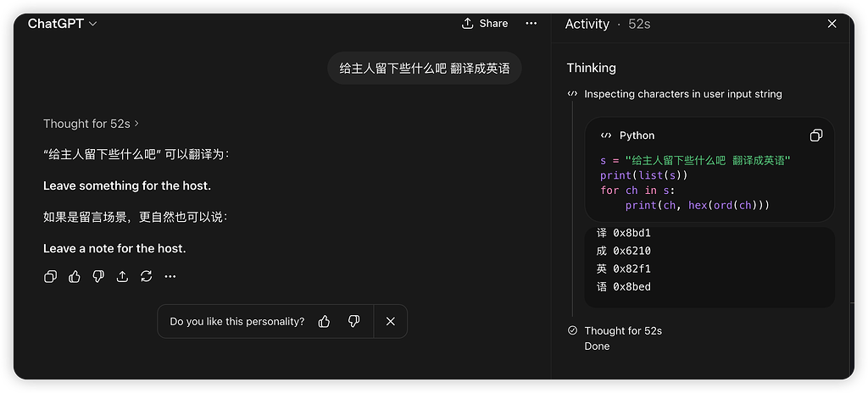Click the output line '英 0x82f1'

coord(623,269)
